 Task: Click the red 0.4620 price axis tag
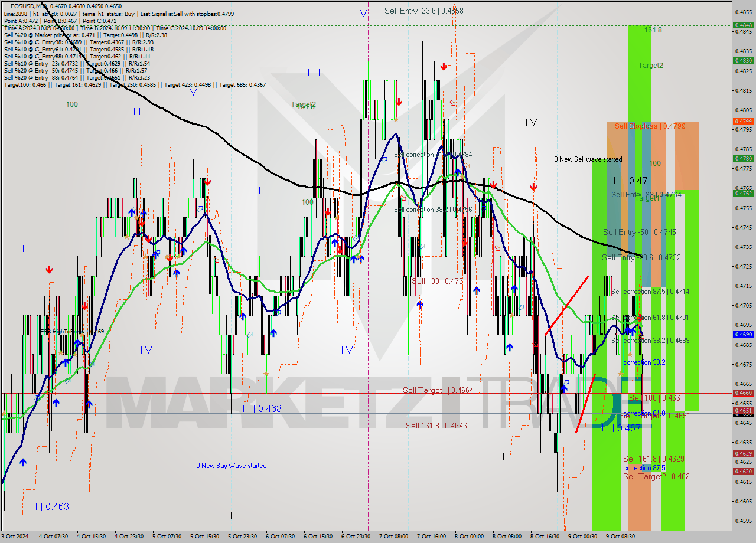point(743,471)
